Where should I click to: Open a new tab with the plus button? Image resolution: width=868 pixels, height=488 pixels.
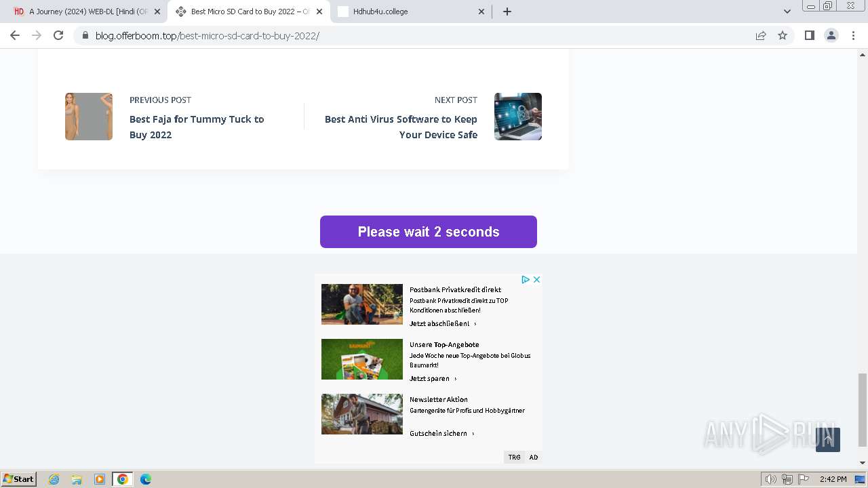507,12
